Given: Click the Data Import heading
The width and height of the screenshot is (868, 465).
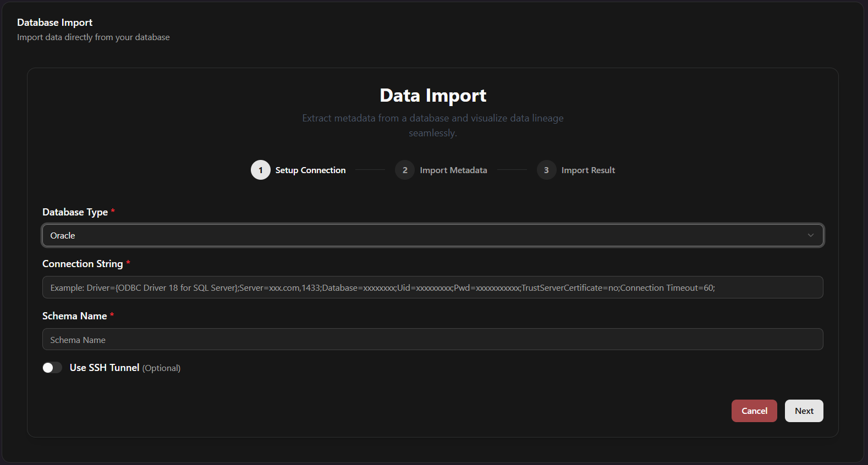Looking at the screenshot, I should (433, 96).
